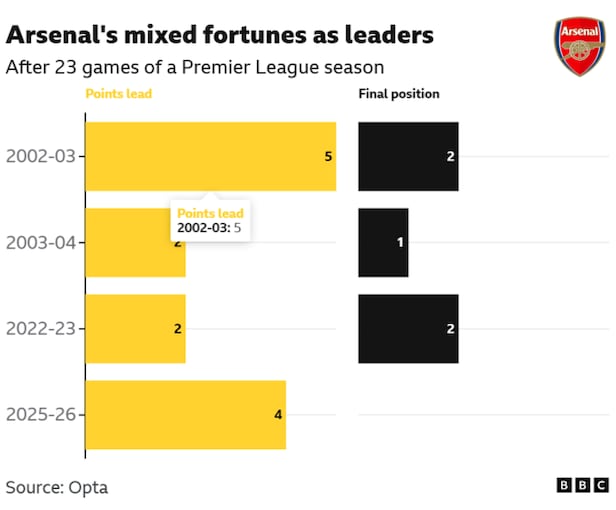
Task: Click the subtitle After 23 games text
Action: pos(195,67)
